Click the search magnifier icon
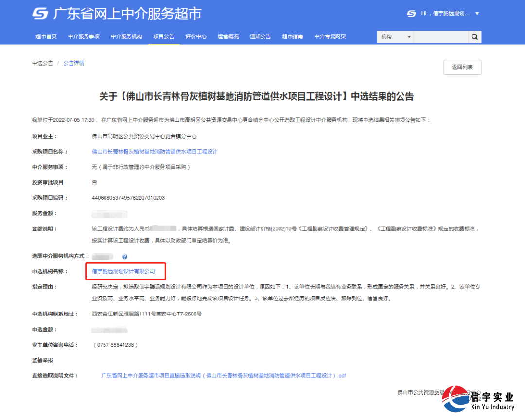Image resolution: width=525 pixels, height=420 pixels. [x=474, y=36]
